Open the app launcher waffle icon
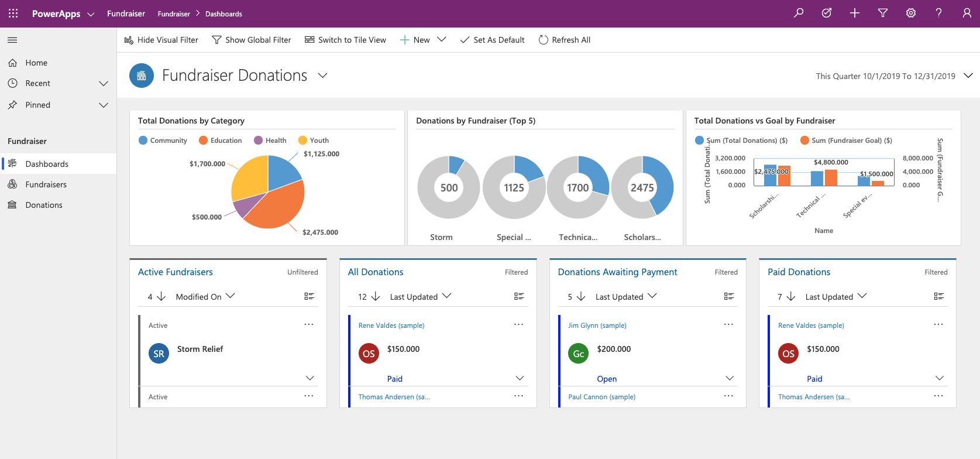This screenshot has height=459, width=980. (13, 13)
